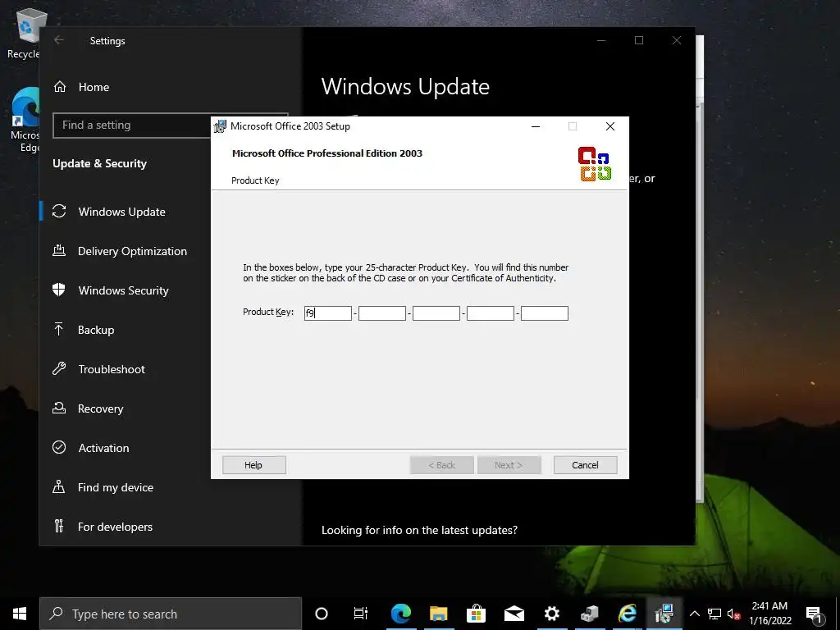Close the Office 2003 Setup dialog
Image resolution: width=840 pixels, height=630 pixels.
[610, 126]
